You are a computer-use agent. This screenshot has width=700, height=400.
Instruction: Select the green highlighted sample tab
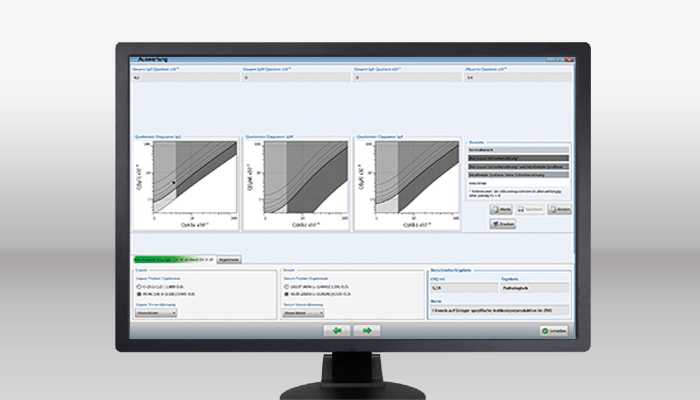173,258
